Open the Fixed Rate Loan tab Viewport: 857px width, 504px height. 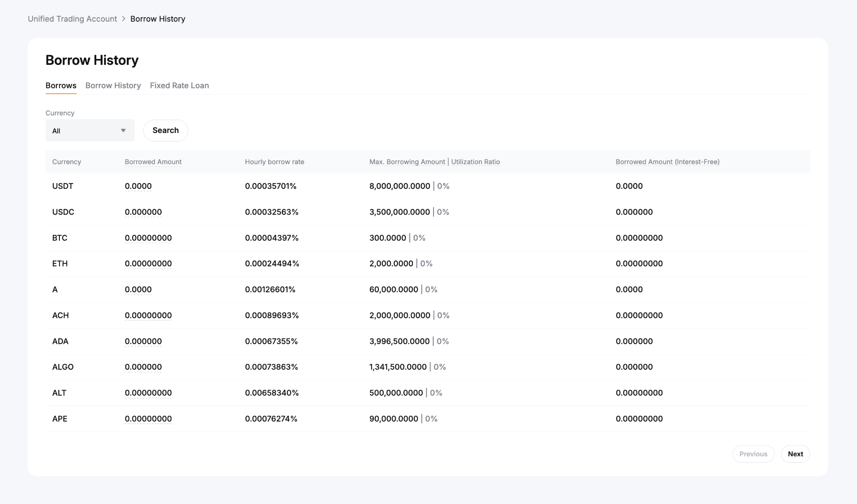pyautogui.click(x=179, y=85)
